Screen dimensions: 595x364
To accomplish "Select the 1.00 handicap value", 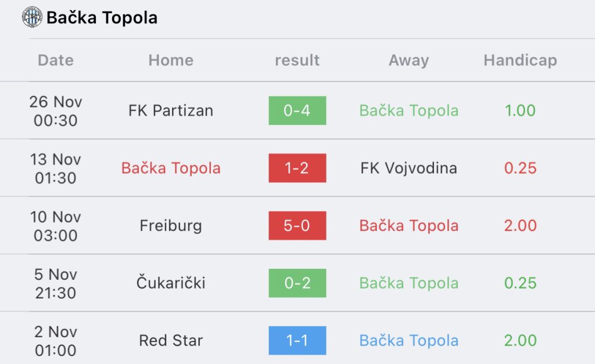I will tap(520, 110).
